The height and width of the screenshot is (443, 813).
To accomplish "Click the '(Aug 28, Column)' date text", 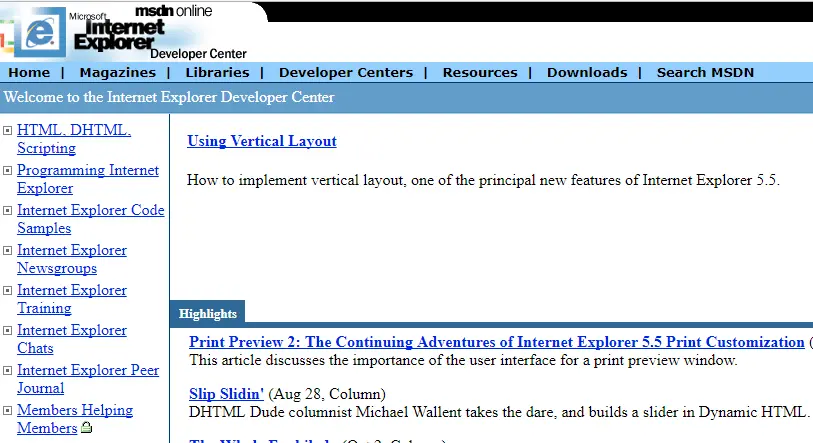I will click(x=327, y=394).
